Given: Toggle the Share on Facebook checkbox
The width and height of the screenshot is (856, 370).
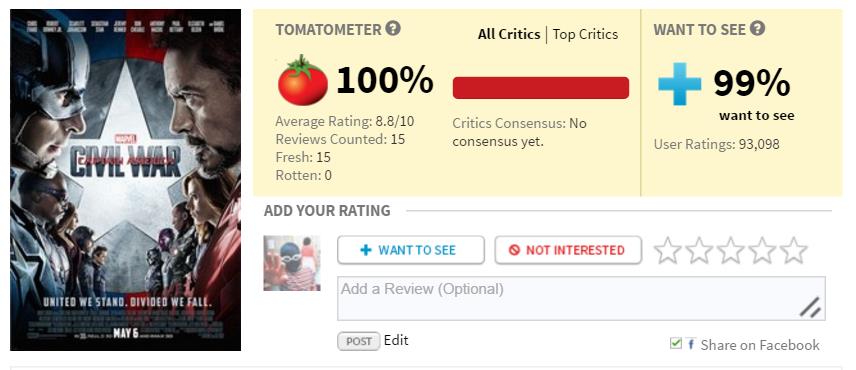Looking at the screenshot, I should [x=676, y=343].
